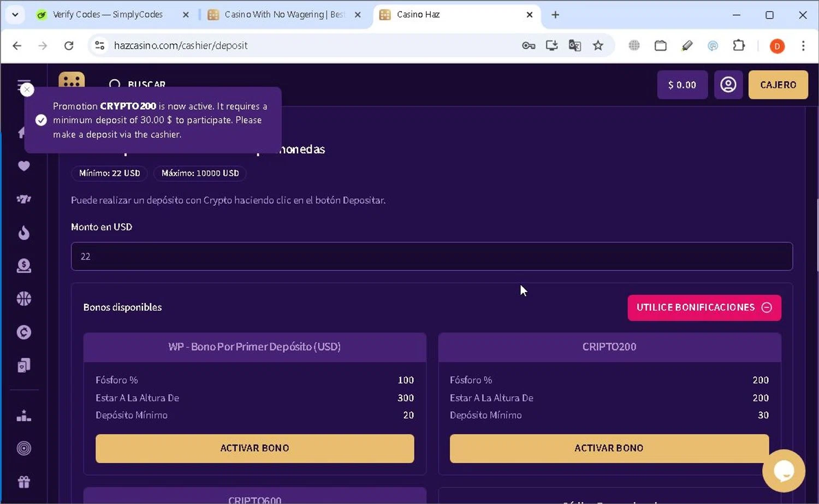Open the cards sidebar icon
Viewport: 819px width, 504px height.
23,365
